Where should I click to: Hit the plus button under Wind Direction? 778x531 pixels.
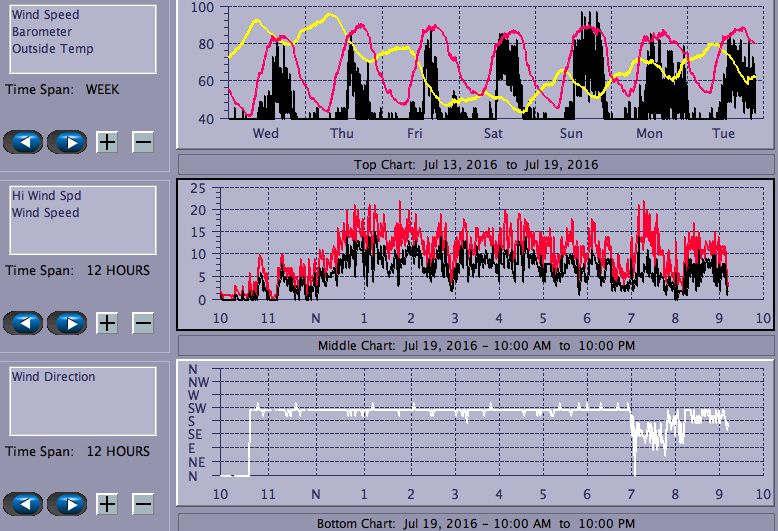[107, 504]
